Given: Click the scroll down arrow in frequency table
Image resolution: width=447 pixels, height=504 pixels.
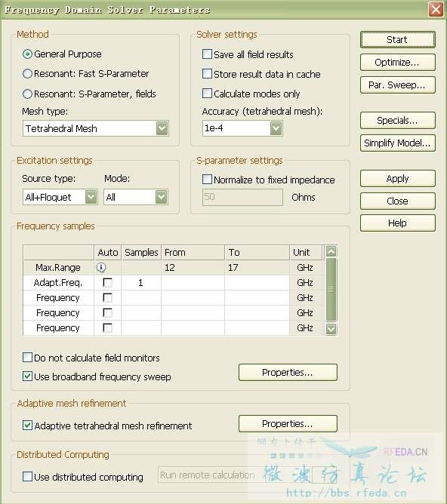Looking at the screenshot, I should tap(331, 328).
